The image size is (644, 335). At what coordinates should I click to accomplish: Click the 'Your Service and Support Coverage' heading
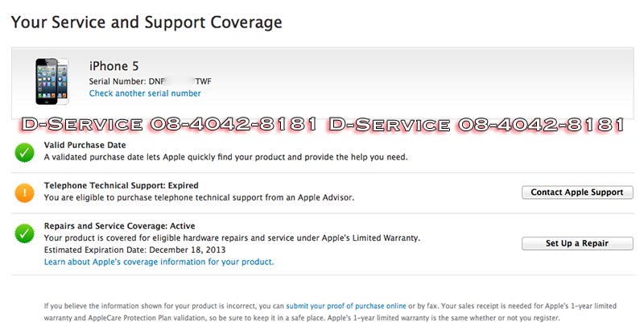pos(147,23)
